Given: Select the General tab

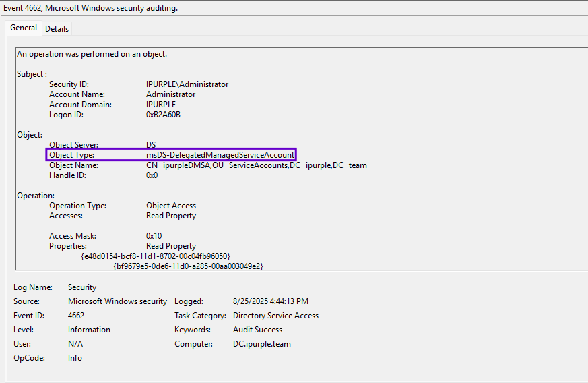Looking at the screenshot, I should point(24,28).
